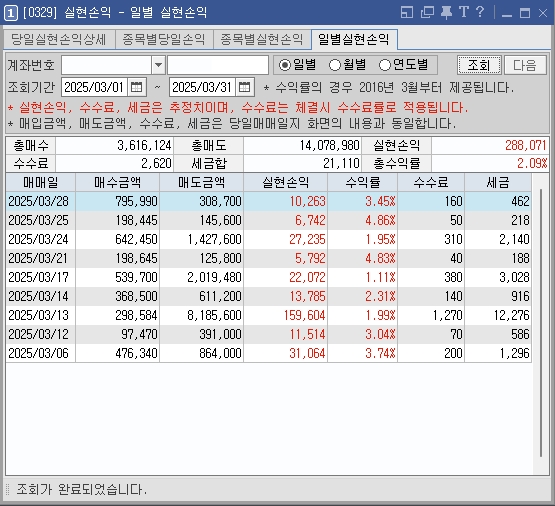Select the 2025/03/13 row date
This screenshot has width=555, height=506.
pyautogui.click(x=39, y=315)
